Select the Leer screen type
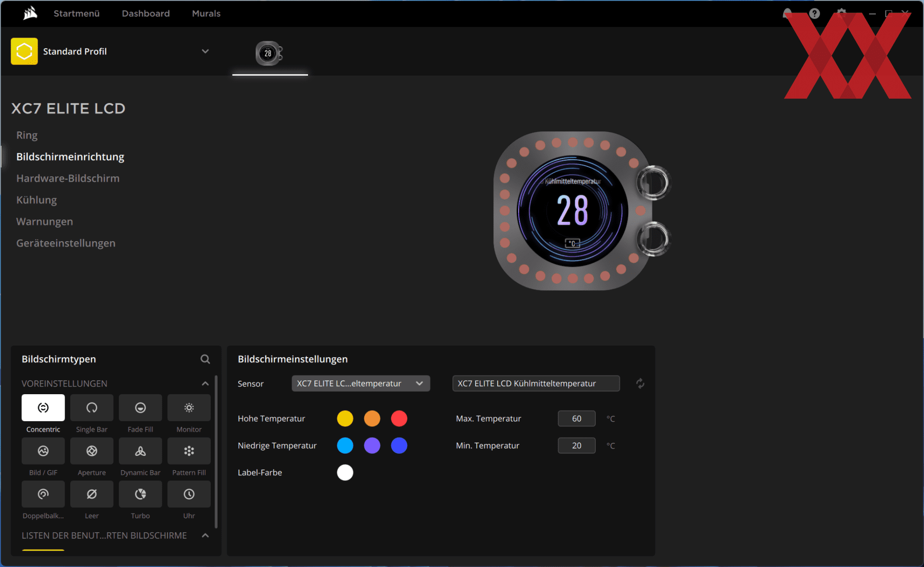Viewport: 924px width, 567px height. tap(91, 494)
